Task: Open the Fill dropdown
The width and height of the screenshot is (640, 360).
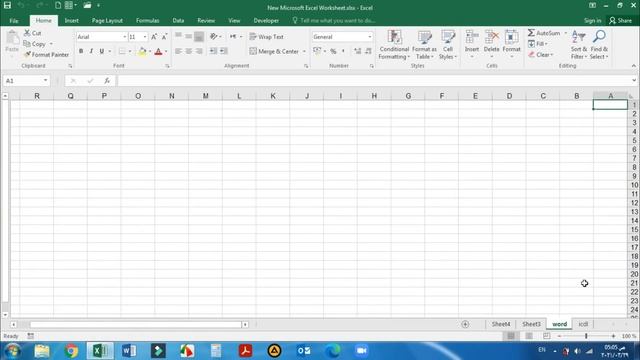Action: point(538,44)
